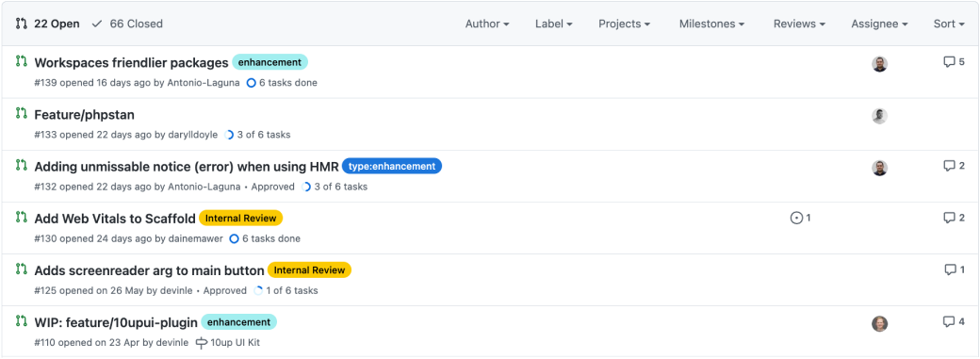
Task: Open the Feature/phpstan pull request
Action: click(85, 114)
